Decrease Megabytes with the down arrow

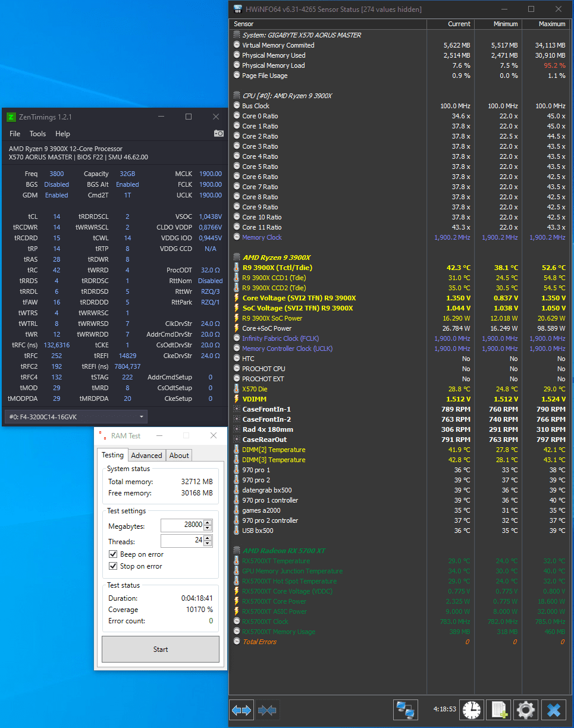click(x=208, y=528)
